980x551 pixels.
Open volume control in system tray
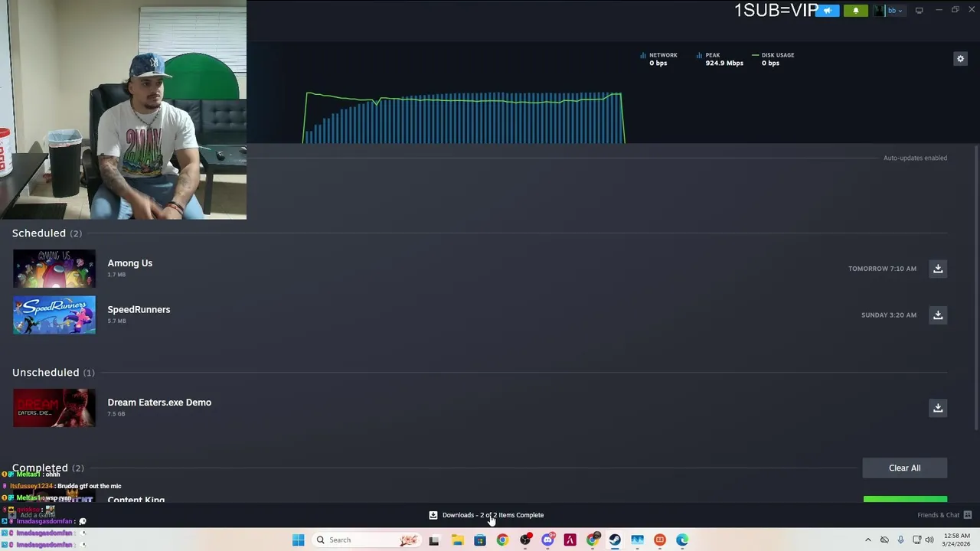(929, 540)
